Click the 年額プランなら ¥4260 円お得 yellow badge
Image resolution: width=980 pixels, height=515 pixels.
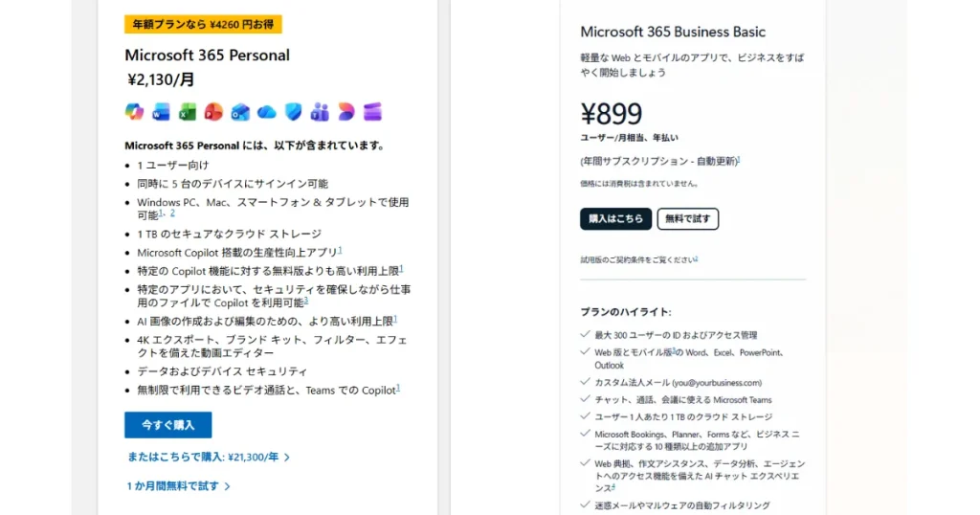click(x=203, y=25)
